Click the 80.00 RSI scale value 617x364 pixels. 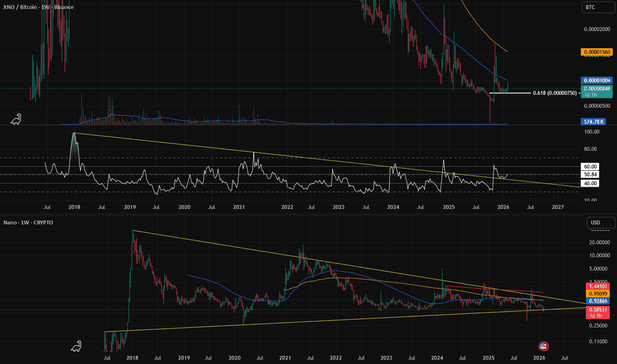click(x=592, y=149)
